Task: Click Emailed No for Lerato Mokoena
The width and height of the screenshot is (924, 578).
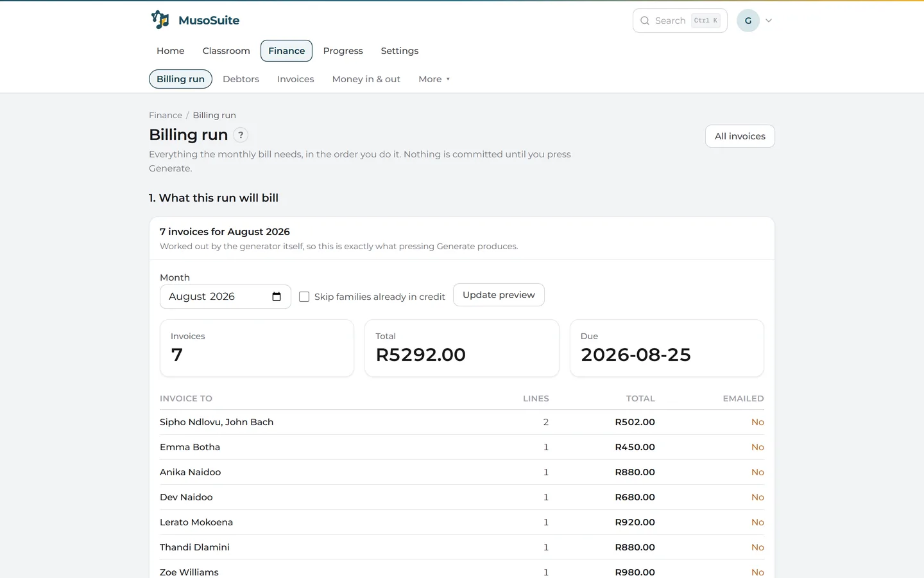Action: [x=758, y=522]
